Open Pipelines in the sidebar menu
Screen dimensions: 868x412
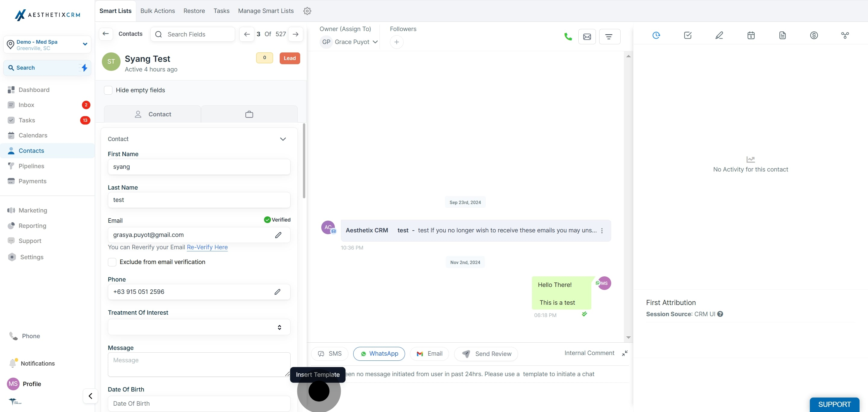tap(31, 166)
